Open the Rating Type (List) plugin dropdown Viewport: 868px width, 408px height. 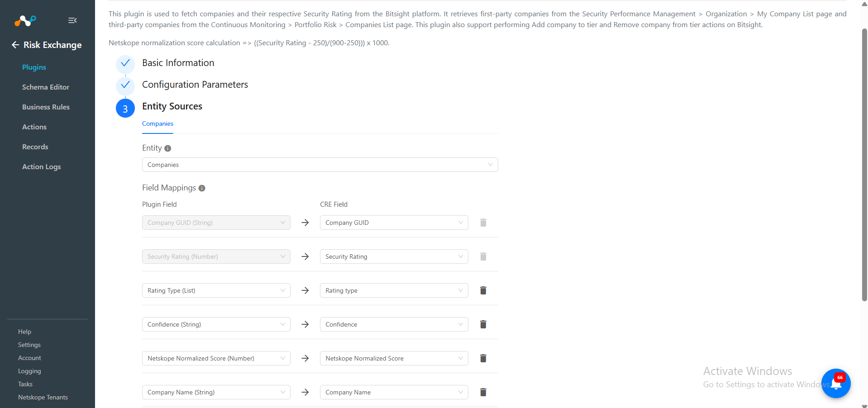click(216, 290)
